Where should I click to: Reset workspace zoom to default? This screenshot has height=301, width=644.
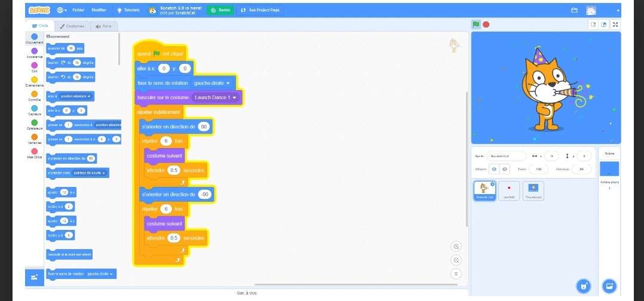pyautogui.click(x=456, y=274)
